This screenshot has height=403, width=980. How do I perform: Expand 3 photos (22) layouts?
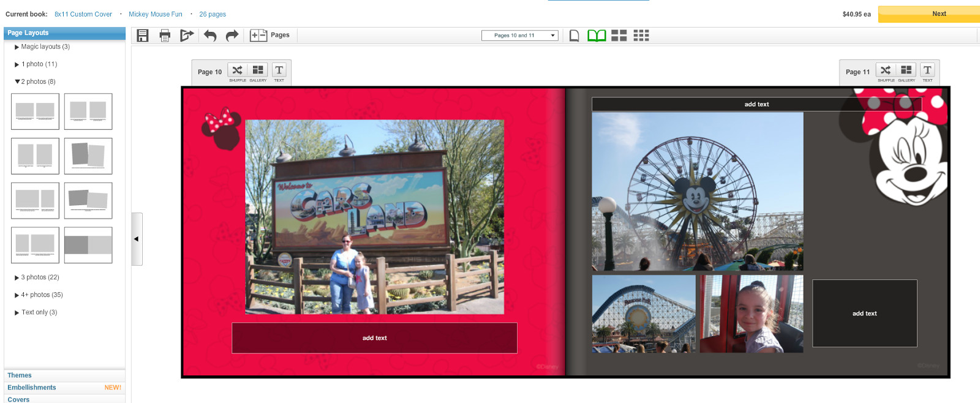tap(37, 277)
